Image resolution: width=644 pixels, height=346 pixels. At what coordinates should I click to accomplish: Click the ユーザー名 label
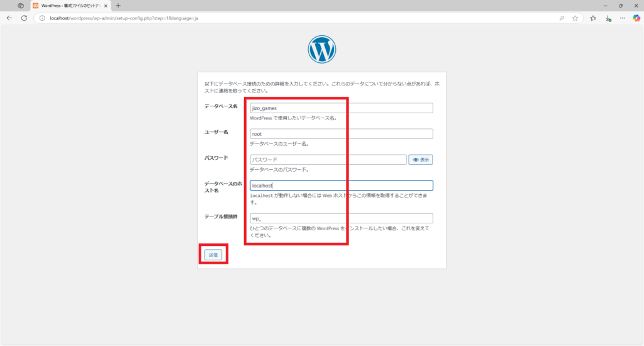(x=216, y=132)
